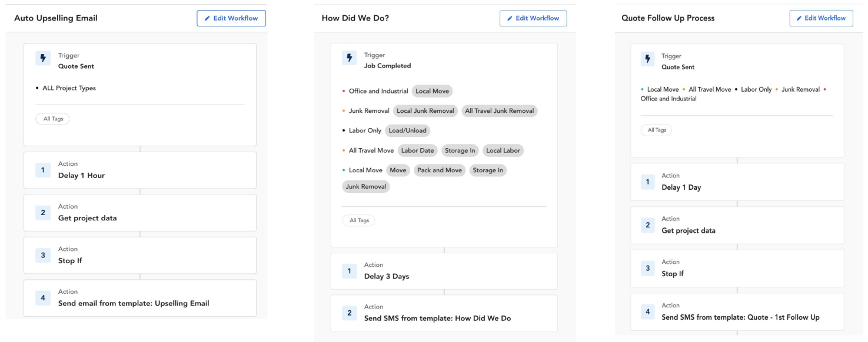The height and width of the screenshot is (342, 868).
Task: Click step 1 number badge beside Delay 1 Hour
Action: click(42, 170)
